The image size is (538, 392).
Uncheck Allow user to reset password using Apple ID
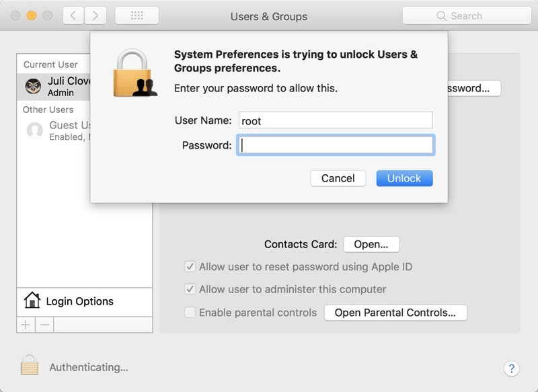tap(190, 267)
